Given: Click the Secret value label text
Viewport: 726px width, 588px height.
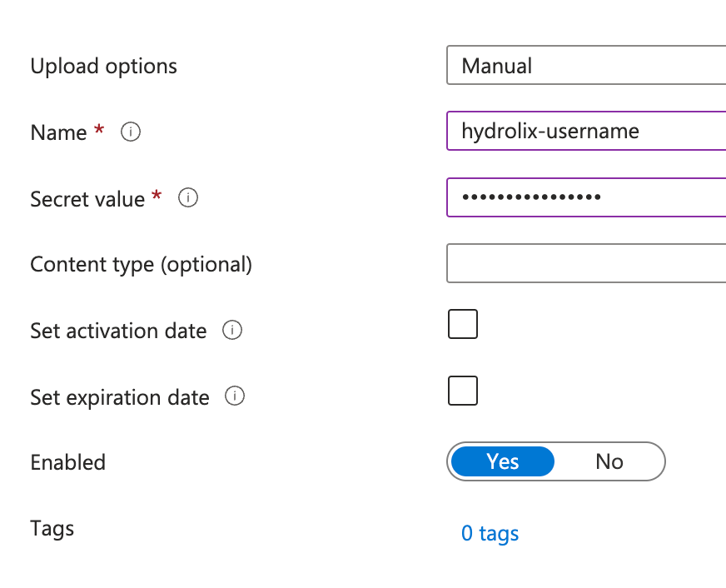Looking at the screenshot, I should click(x=87, y=198).
